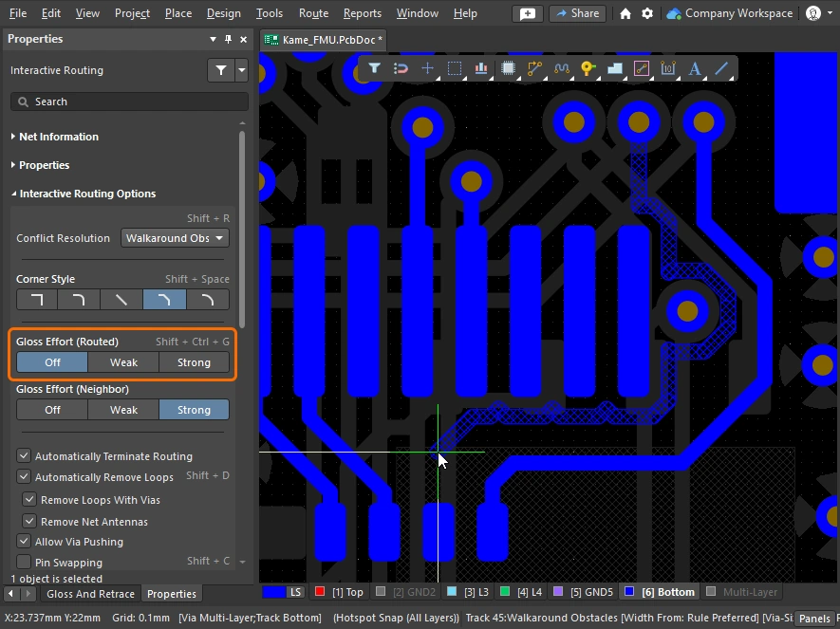Select the Place Component chip icon

(508, 68)
